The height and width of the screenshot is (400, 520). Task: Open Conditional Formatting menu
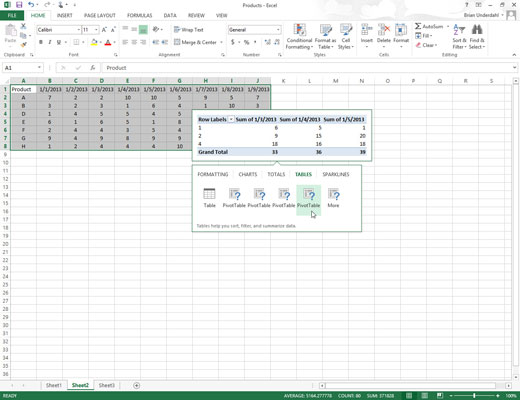tap(299, 37)
